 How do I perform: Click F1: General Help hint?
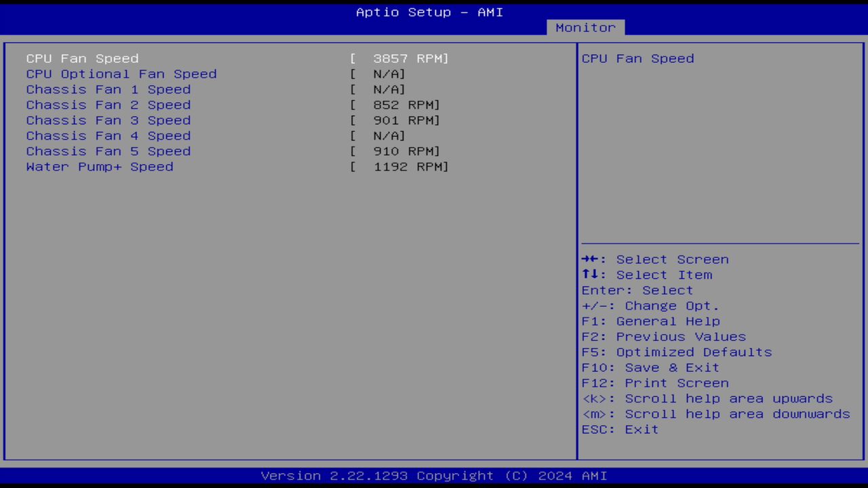point(651,321)
